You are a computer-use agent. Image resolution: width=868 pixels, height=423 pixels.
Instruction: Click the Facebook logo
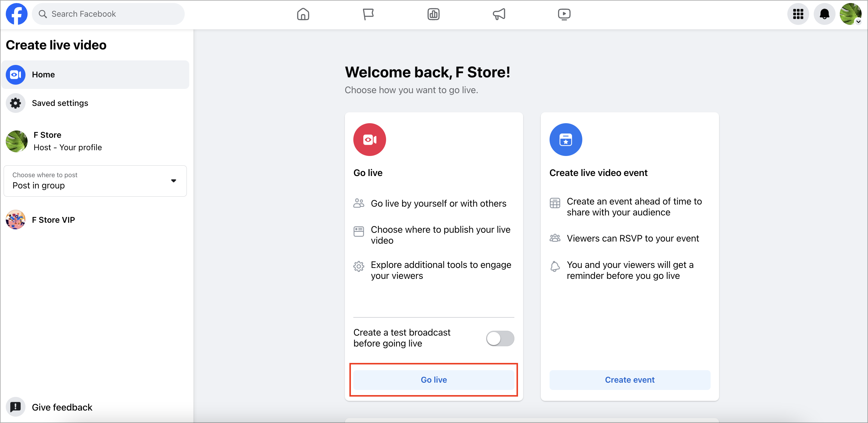(16, 14)
